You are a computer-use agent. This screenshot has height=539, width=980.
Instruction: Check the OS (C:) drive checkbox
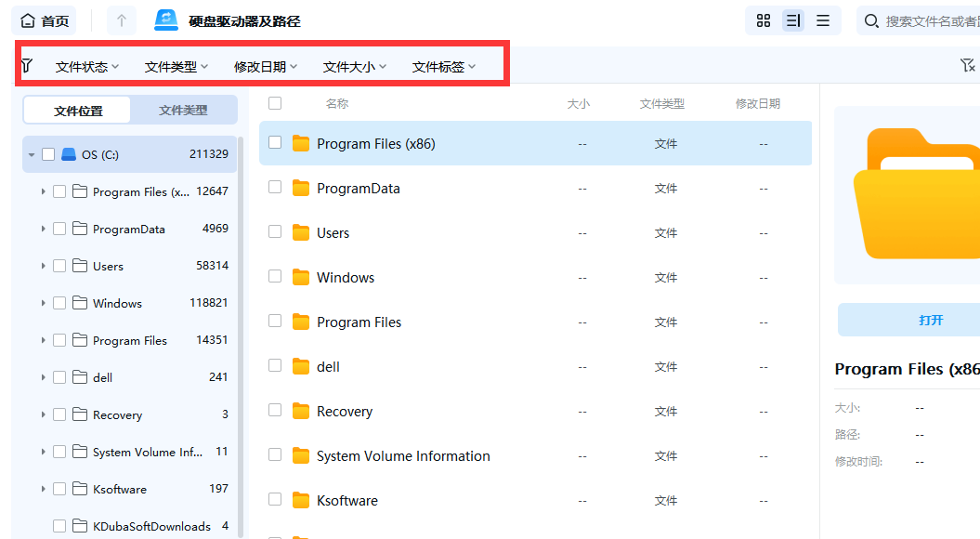tap(48, 153)
